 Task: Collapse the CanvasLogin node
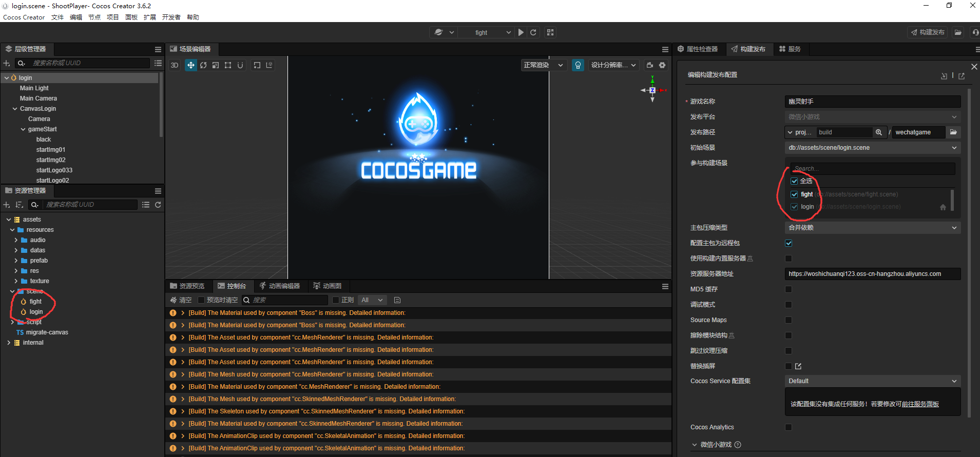pyautogui.click(x=15, y=109)
